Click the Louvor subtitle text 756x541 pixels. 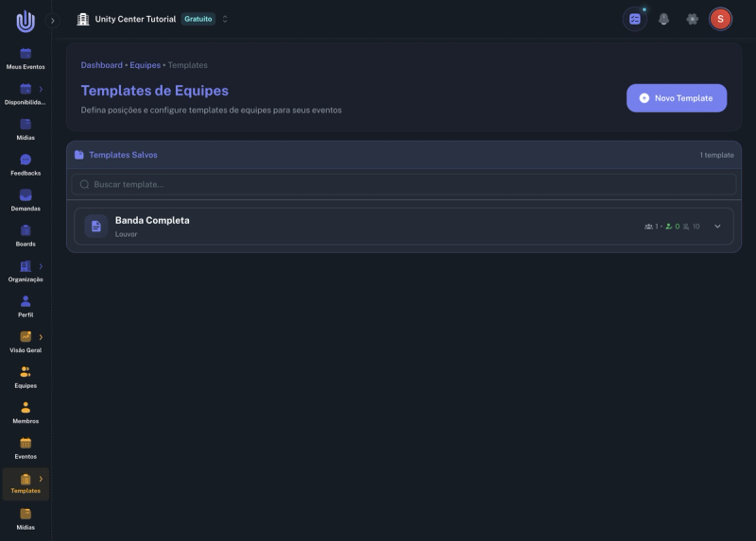(x=127, y=234)
